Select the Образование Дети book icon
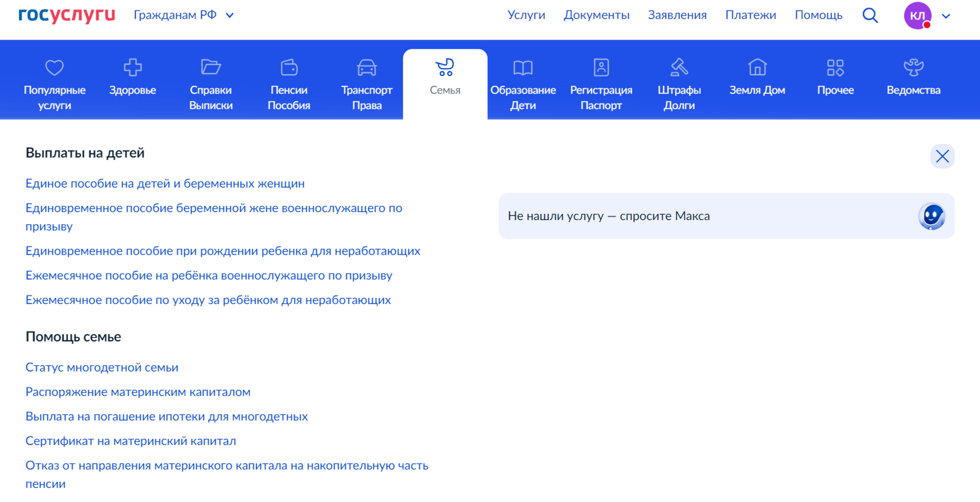The image size is (980, 502). coord(523,68)
